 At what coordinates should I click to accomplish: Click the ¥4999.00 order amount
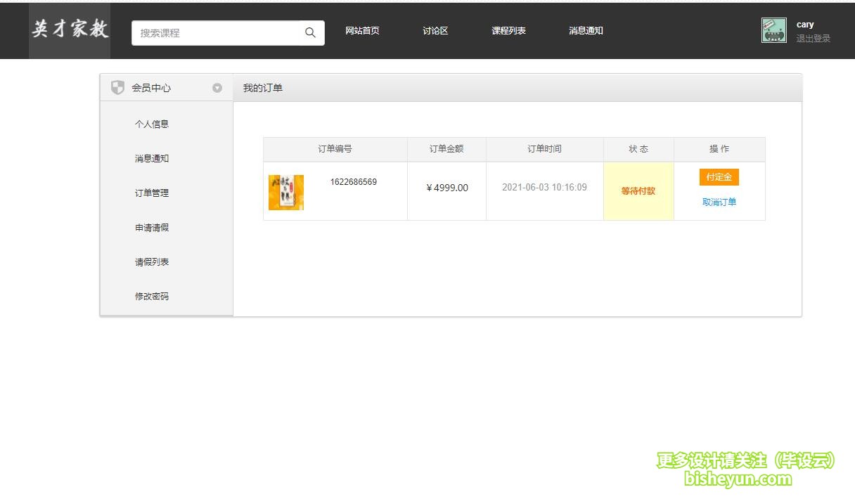coord(447,188)
